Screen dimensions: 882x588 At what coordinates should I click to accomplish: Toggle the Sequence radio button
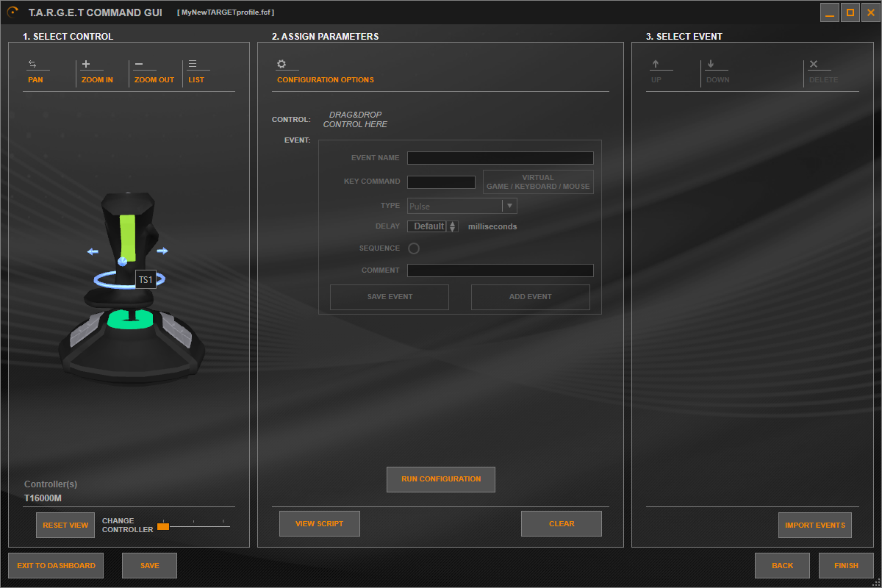(414, 248)
